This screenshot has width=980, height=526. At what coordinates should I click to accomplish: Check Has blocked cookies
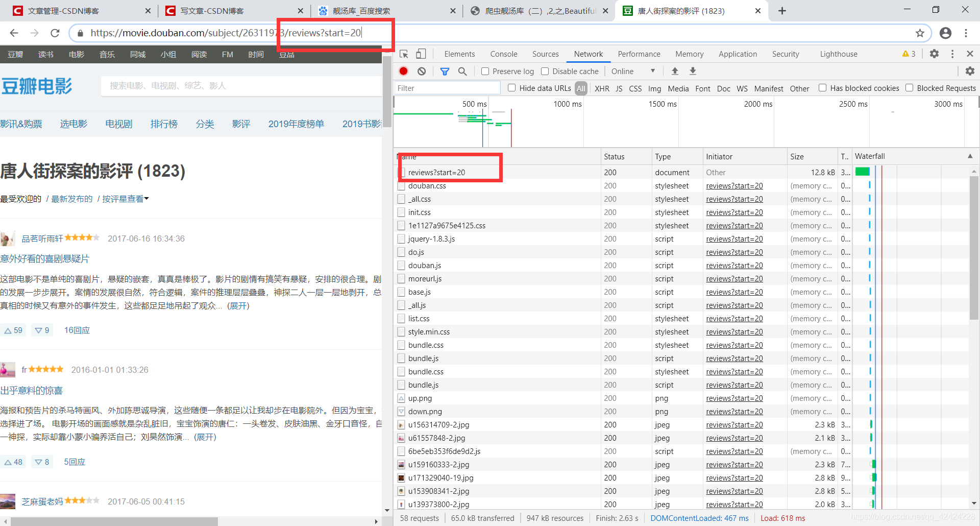click(x=823, y=88)
